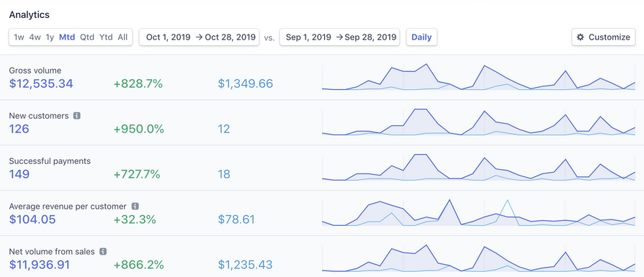Open the Oct 1, 2019 to Oct 28, 2019 date picker
The image size is (644, 277).
tap(200, 37)
